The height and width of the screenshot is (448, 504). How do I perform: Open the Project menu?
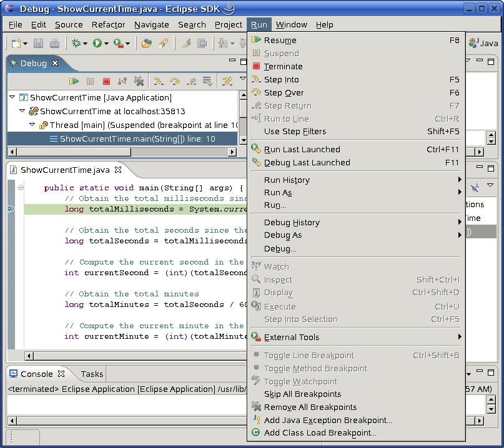tap(228, 25)
